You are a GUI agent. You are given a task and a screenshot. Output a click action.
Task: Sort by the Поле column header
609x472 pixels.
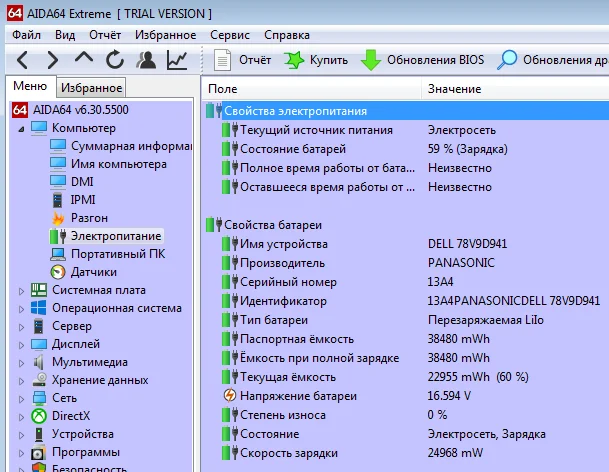[311, 89]
